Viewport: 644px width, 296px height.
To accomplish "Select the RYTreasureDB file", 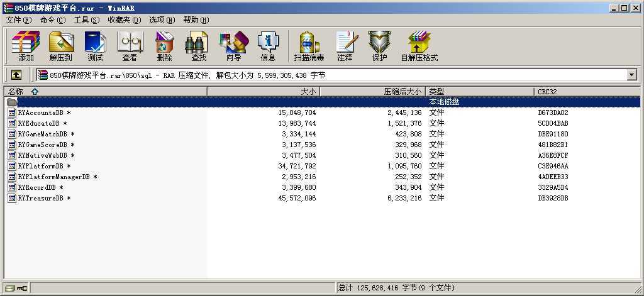I will [x=40, y=198].
